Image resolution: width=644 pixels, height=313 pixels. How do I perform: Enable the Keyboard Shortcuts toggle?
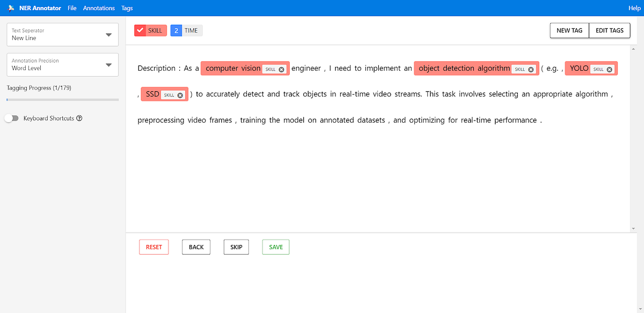(x=11, y=118)
